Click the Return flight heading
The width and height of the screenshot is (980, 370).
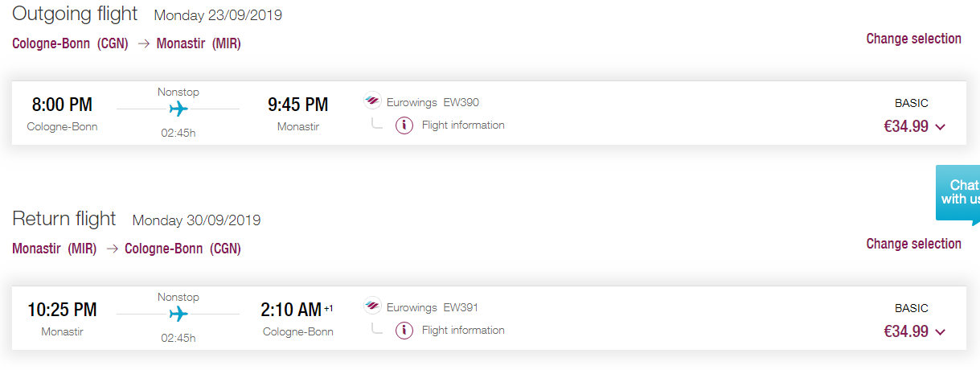pyautogui.click(x=64, y=219)
